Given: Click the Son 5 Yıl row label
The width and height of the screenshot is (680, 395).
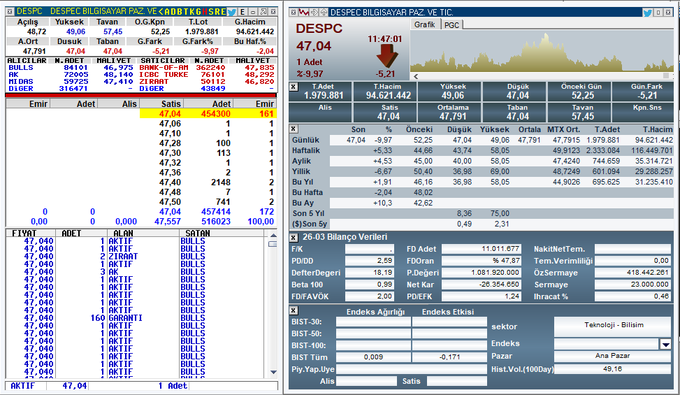Looking at the screenshot, I should (x=308, y=213).
